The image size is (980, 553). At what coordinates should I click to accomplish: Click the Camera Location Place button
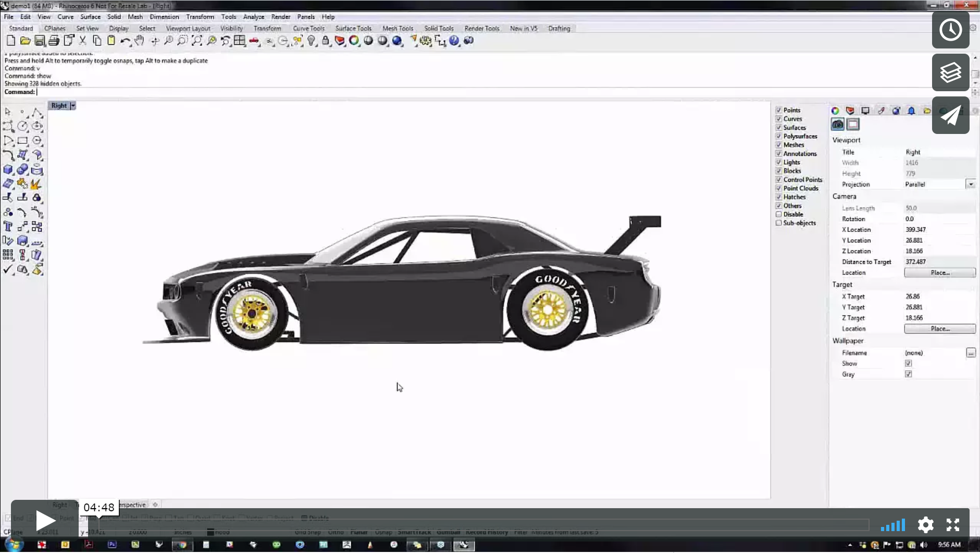[x=940, y=273]
